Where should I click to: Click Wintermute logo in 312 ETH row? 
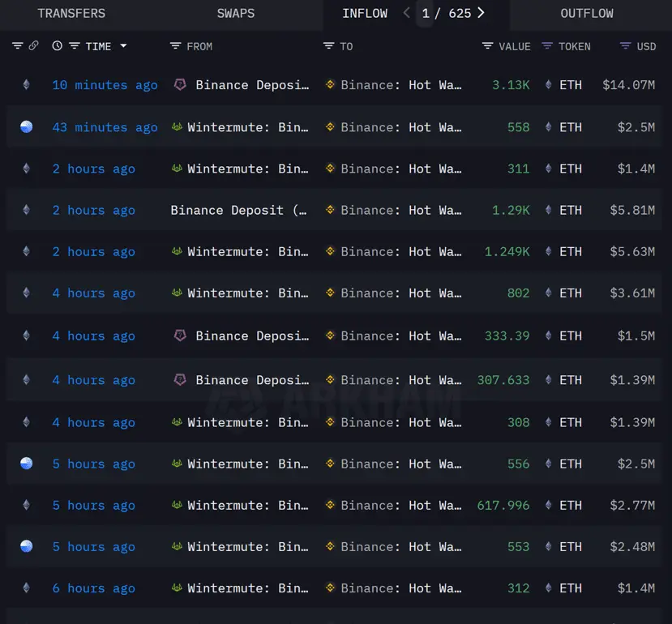pyautogui.click(x=177, y=588)
